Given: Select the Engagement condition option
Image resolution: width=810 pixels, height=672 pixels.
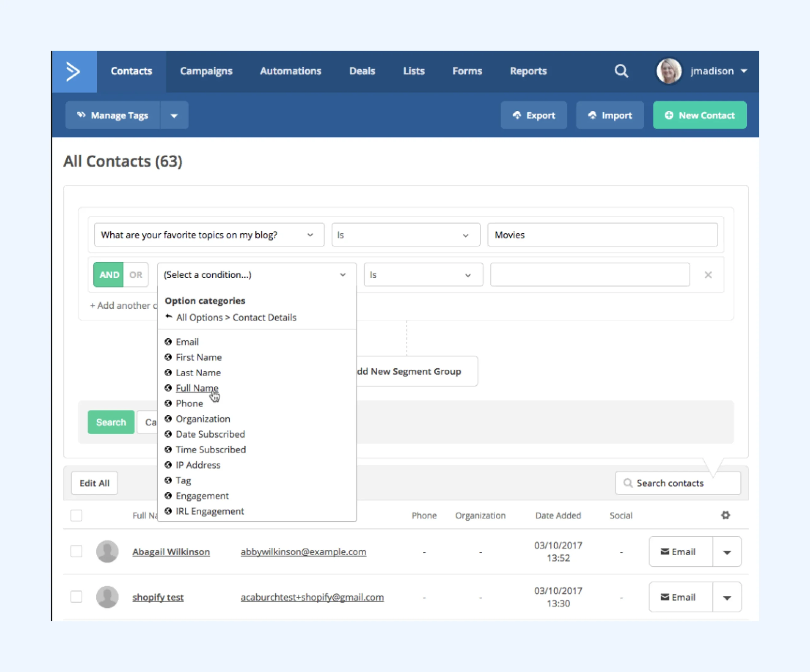Looking at the screenshot, I should 202,496.
